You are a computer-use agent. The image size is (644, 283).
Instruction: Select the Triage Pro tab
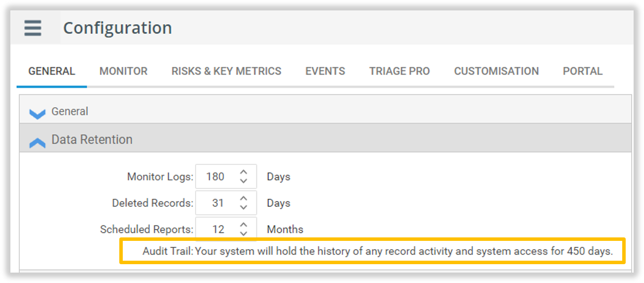point(399,71)
